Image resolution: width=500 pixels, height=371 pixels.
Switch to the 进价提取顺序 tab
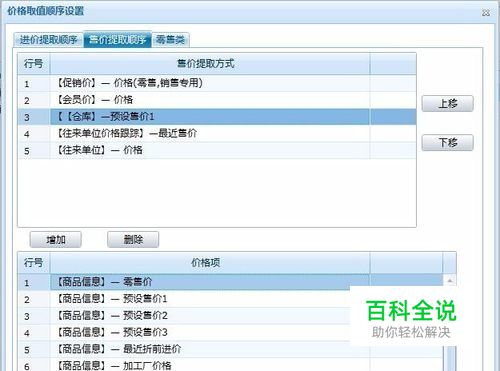click(49, 40)
